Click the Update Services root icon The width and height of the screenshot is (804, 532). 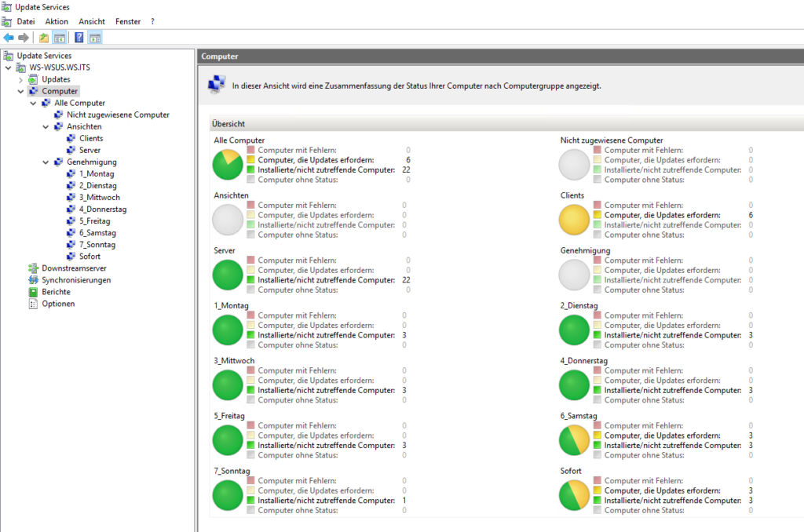click(8, 56)
